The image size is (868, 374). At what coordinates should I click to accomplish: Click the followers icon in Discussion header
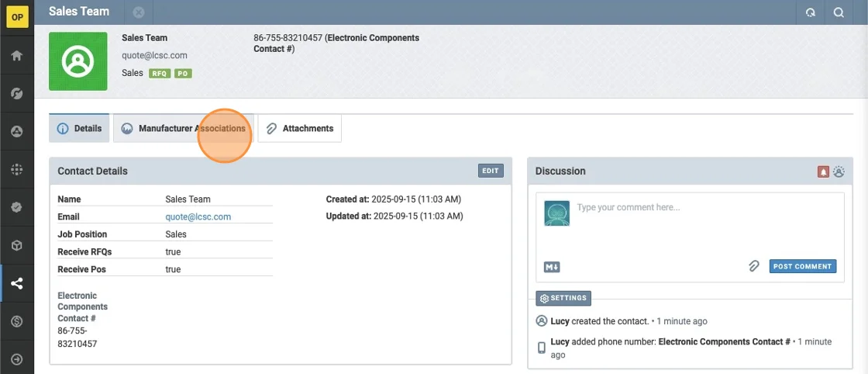point(839,171)
